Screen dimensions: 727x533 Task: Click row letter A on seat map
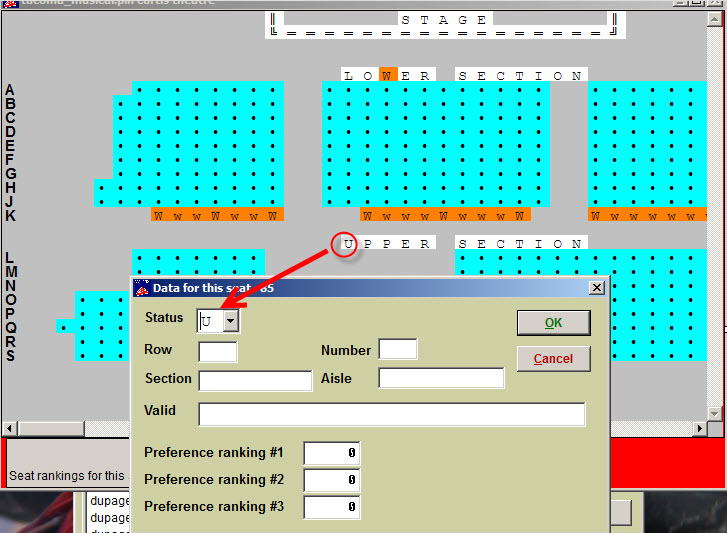click(x=10, y=89)
